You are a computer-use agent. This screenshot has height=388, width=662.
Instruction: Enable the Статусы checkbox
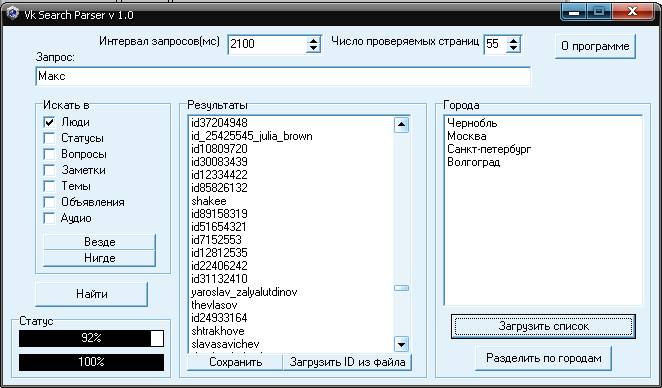tap(49, 138)
